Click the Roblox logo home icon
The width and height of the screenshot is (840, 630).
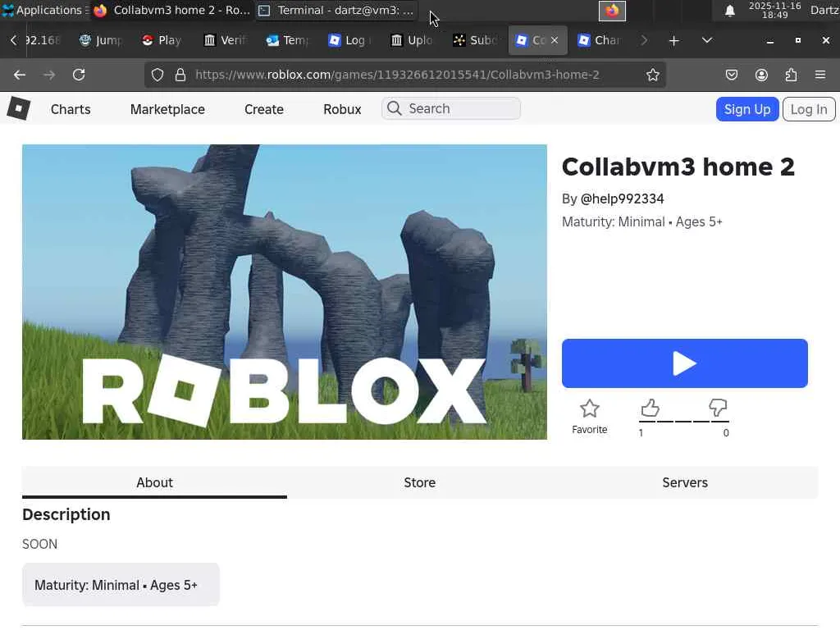coord(18,108)
